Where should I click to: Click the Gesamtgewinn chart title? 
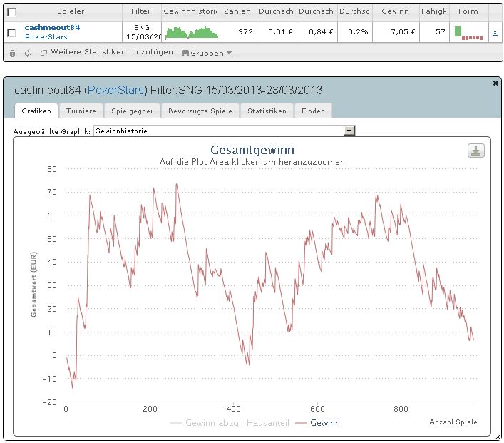click(252, 150)
